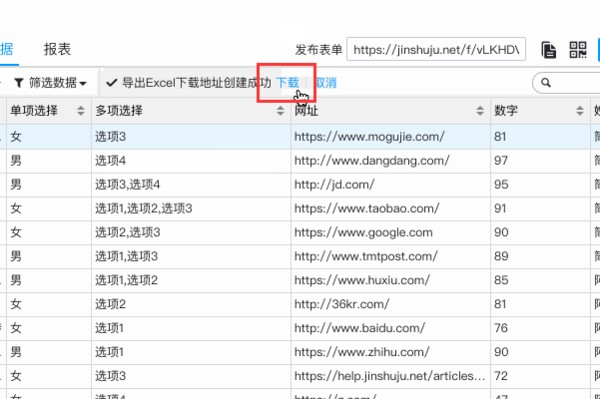Image resolution: width=600 pixels, height=399 pixels.
Task: Click the 选项3,选项4 cell
Action: (191, 184)
